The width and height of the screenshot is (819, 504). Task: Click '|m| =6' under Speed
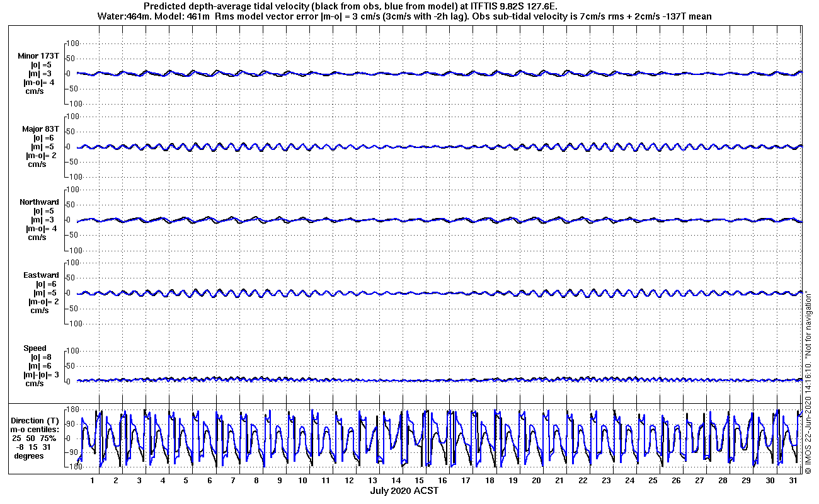tap(39, 366)
